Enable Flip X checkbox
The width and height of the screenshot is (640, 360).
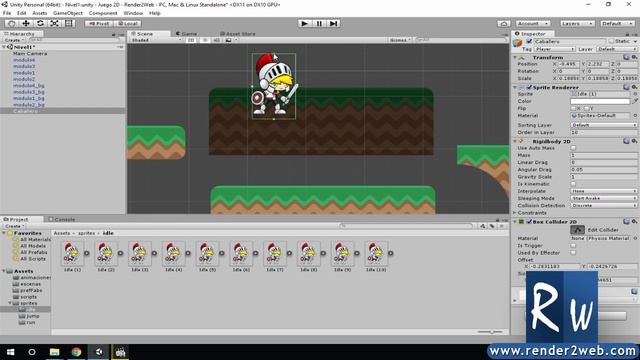coord(573,108)
